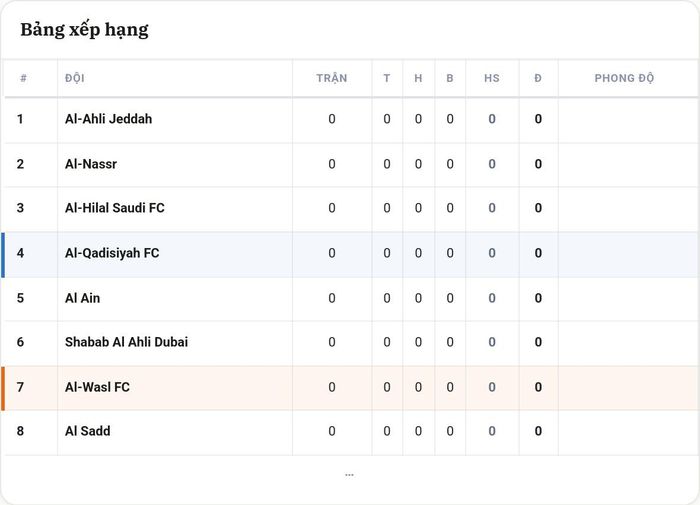Open Al Ain team entry
This screenshot has width=700, height=505.
pyautogui.click(x=83, y=298)
